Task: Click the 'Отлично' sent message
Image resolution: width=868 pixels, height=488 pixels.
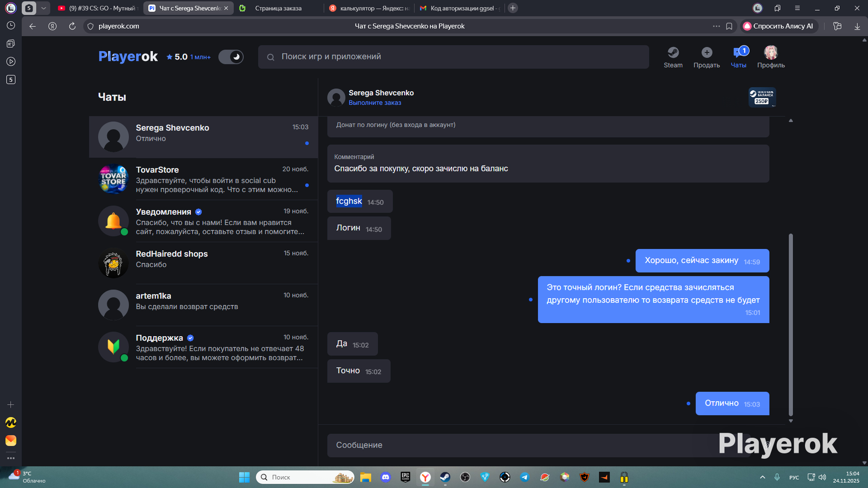Action: tap(732, 404)
